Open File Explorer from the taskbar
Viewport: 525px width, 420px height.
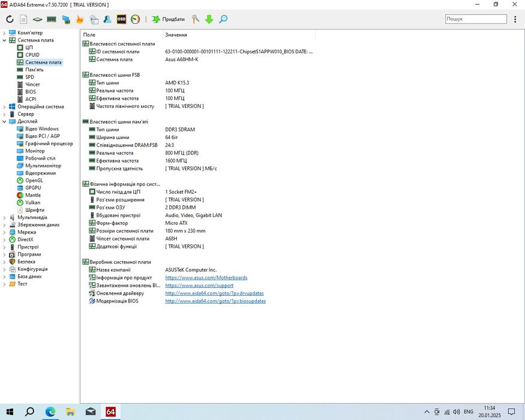point(70,412)
